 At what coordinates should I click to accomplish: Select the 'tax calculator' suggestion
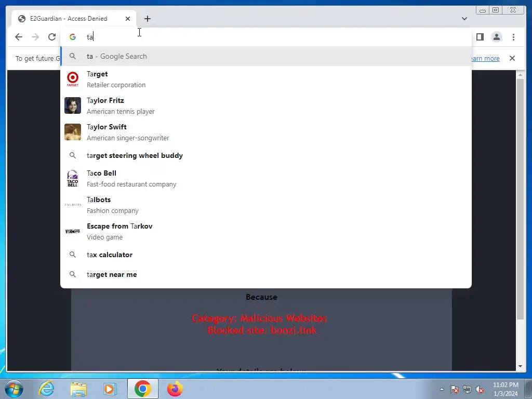(266, 255)
